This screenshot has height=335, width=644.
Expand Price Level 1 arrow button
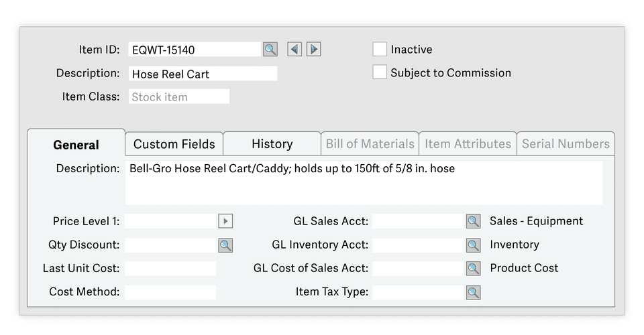pyautogui.click(x=225, y=221)
